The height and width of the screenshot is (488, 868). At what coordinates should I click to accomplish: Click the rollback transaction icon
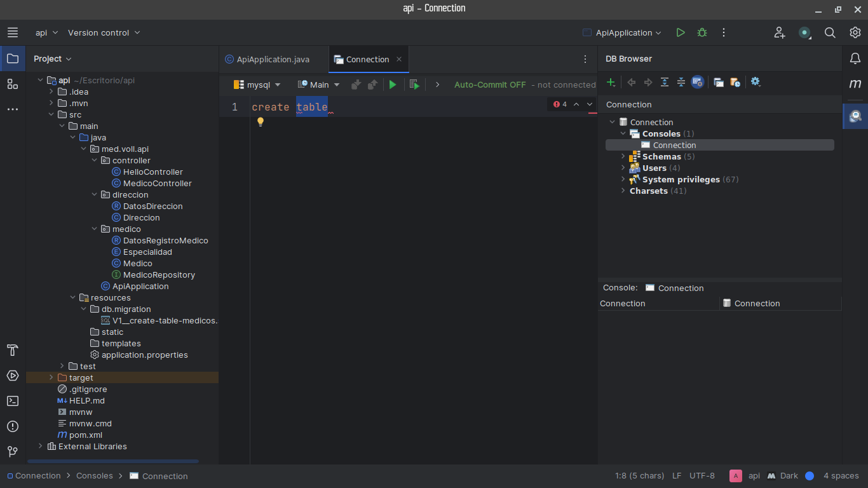pyautogui.click(x=373, y=85)
